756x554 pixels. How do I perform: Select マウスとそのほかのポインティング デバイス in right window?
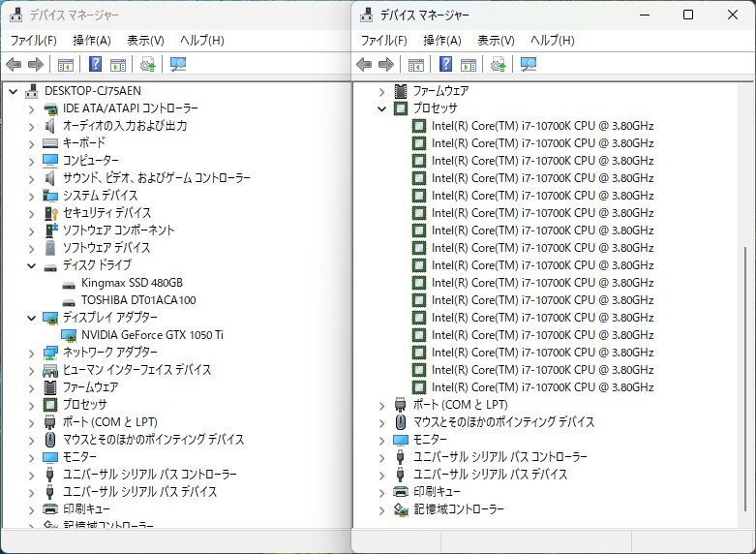tap(504, 422)
